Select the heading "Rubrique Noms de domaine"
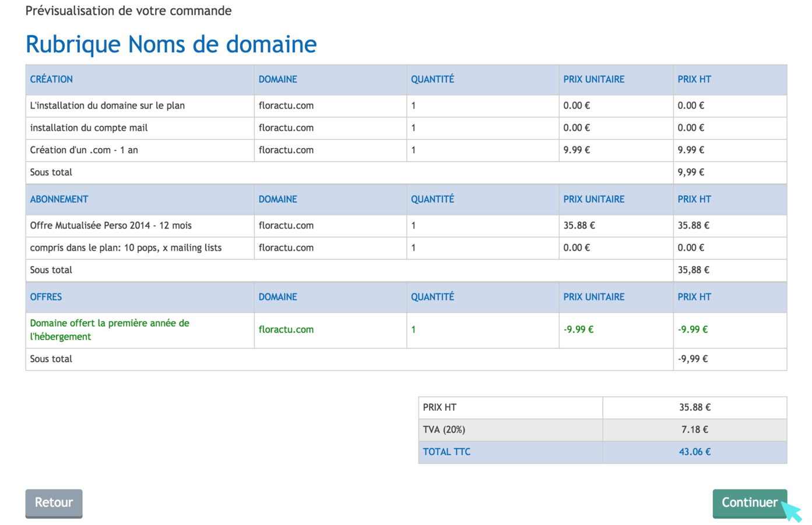Image resolution: width=812 pixels, height=525 pixels. pyautogui.click(x=171, y=44)
